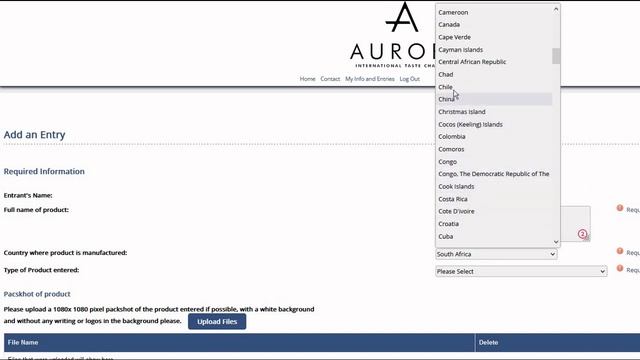This screenshot has height=360, width=640.
Task: Click the dropdown list scroll up arrow
Action: pos(556,9)
